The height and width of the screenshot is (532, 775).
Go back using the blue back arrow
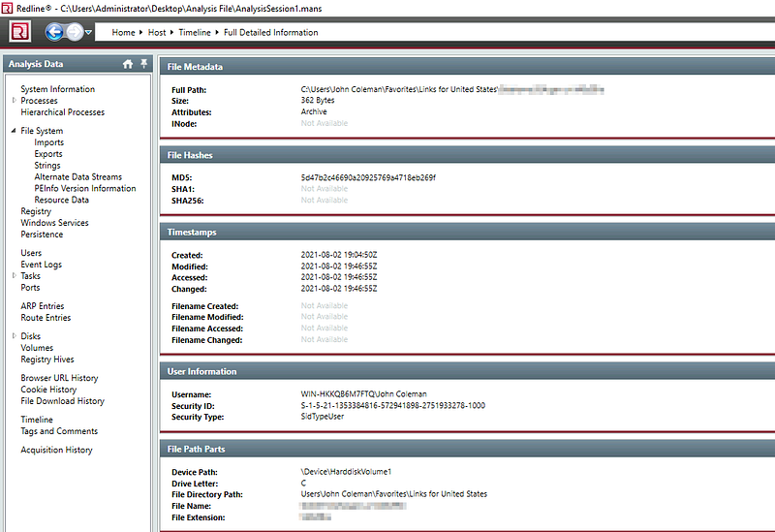click(x=54, y=32)
